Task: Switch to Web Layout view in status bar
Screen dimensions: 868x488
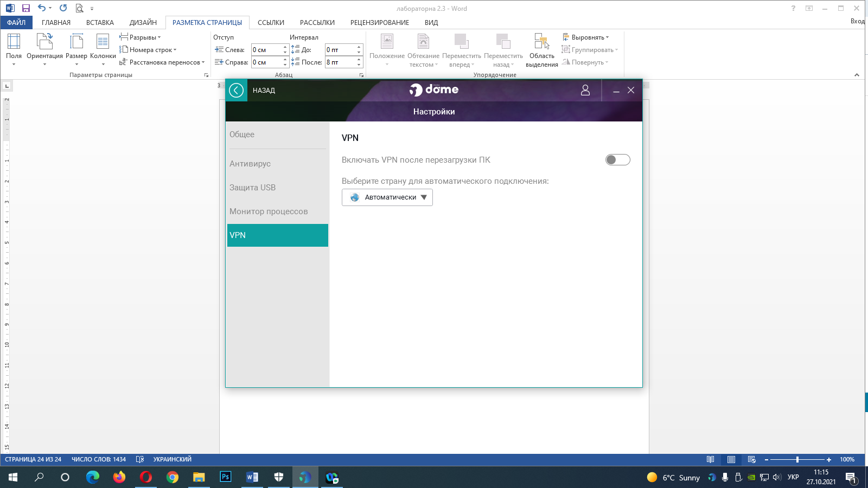Action: pos(751,459)
